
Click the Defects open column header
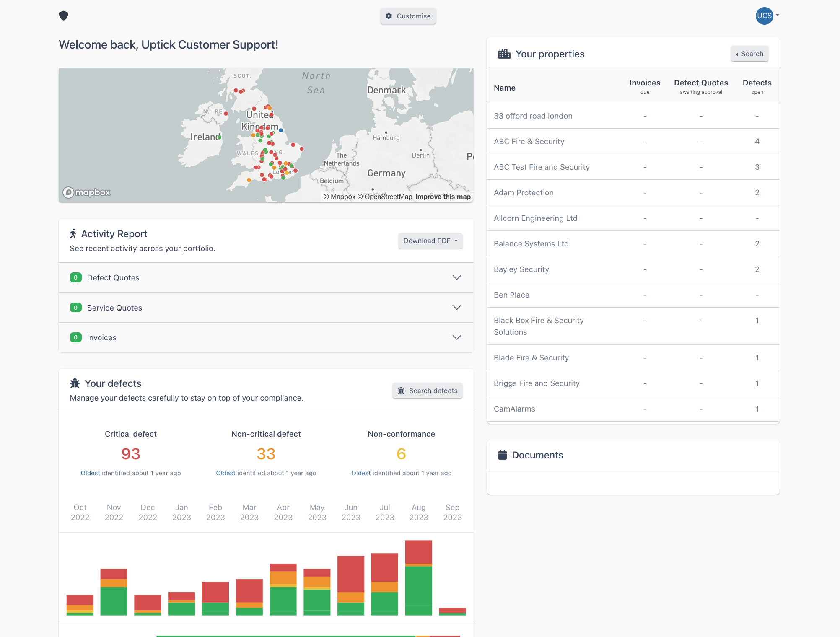(x=757, y=87)
